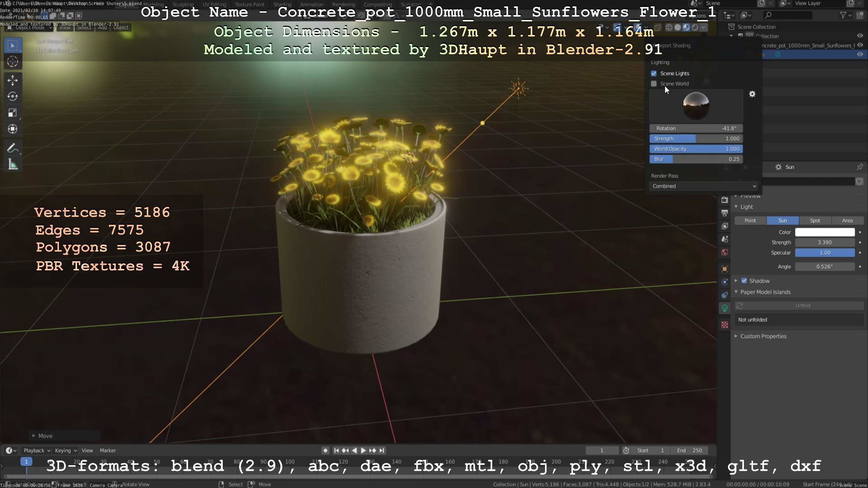The image size is (868, 488).
Task: Jump to last frame
Action: pos(382,450)
